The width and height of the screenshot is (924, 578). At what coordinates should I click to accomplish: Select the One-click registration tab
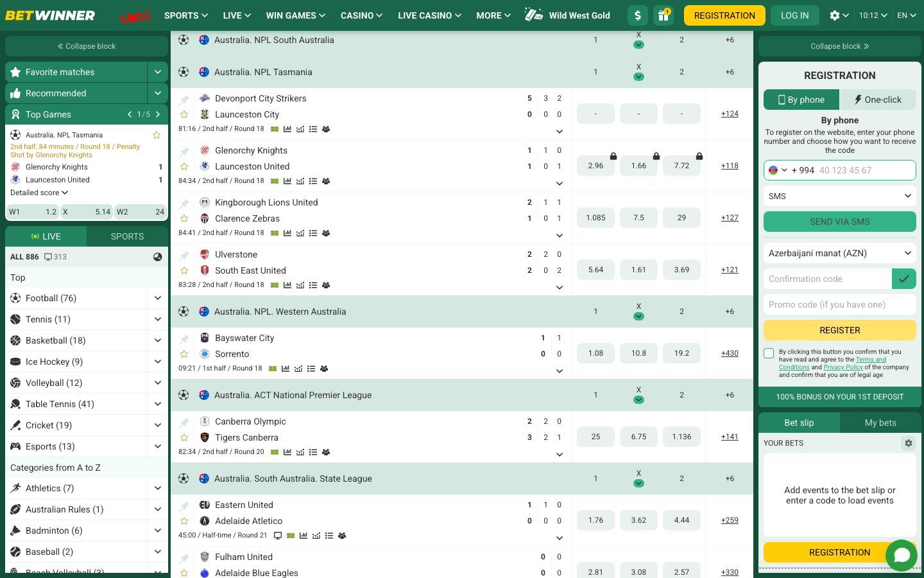click(878, 100)
